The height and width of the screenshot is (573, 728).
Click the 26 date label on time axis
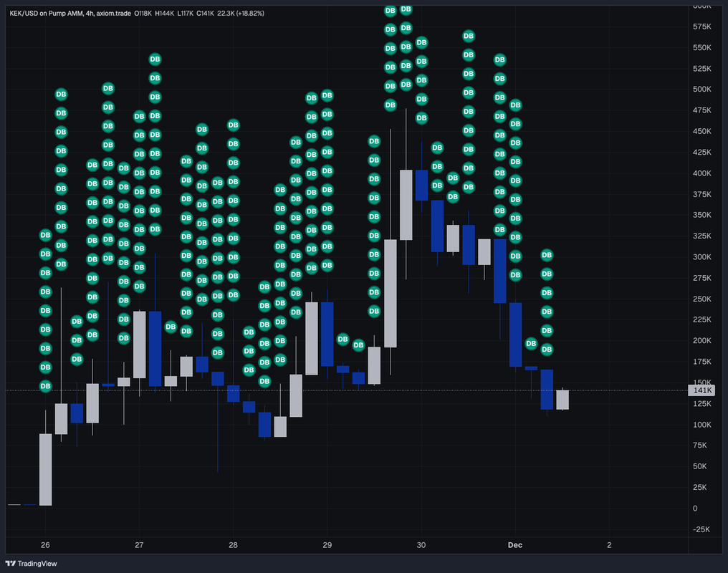[46, 545]
